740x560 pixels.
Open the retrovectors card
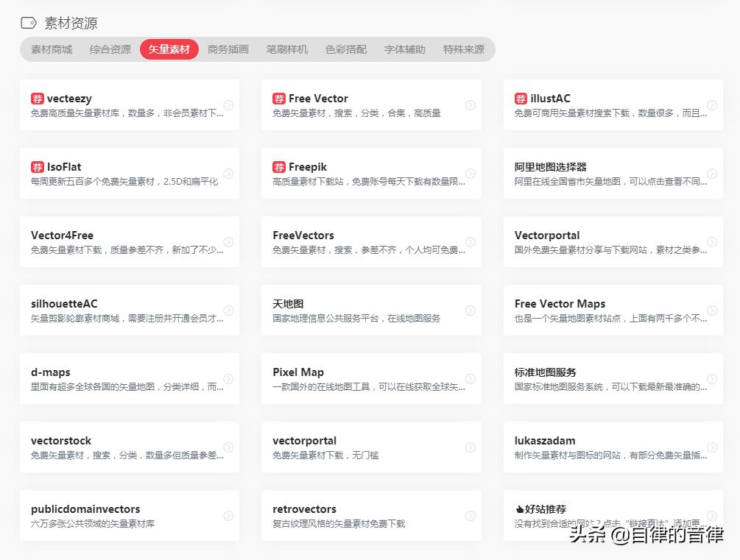tap(371, 515)
